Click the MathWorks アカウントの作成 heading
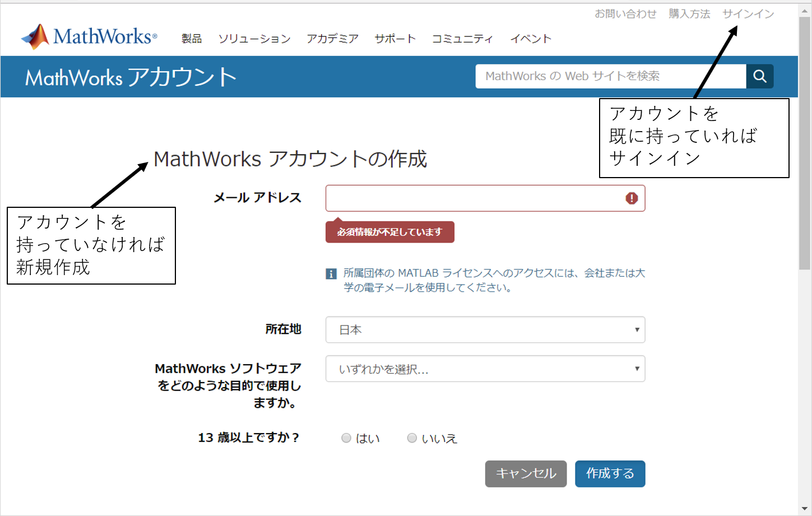This screenshot has width=812, height=516. click(290, 159)
